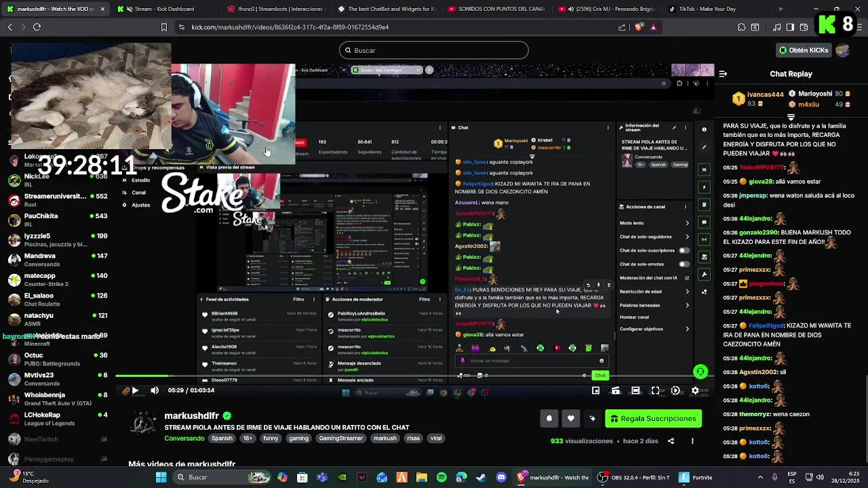Click the sparkle button beside follow heart

593,419
